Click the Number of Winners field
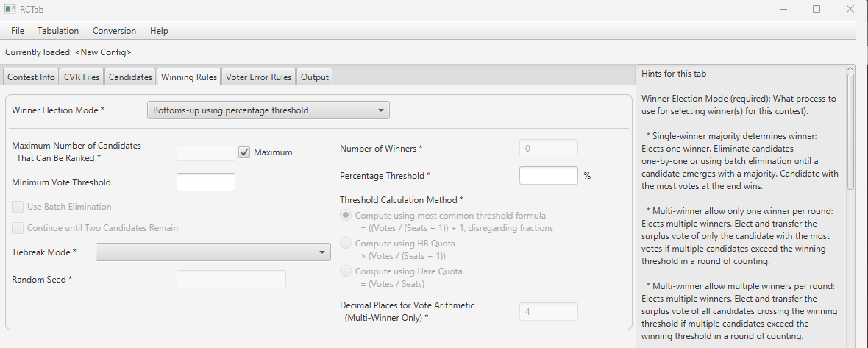The height and width of the screenshot is (348, 868). [x=549, y=149]
